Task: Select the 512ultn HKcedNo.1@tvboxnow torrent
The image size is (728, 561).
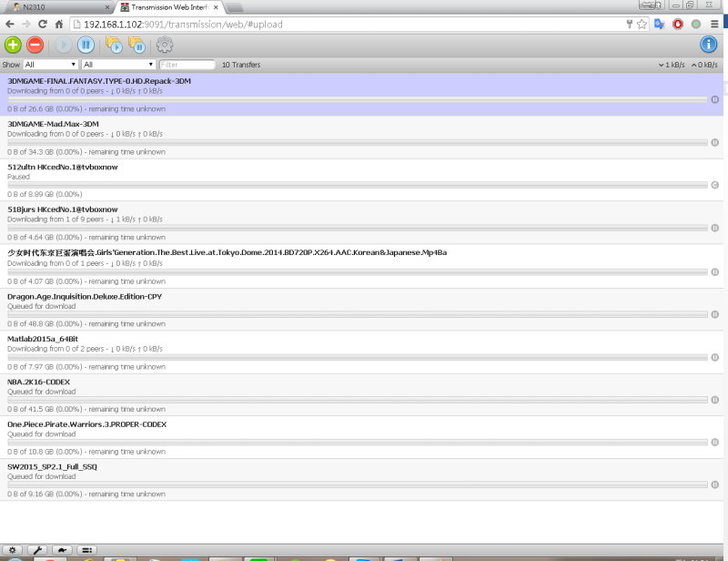Action: coord(361,180)
